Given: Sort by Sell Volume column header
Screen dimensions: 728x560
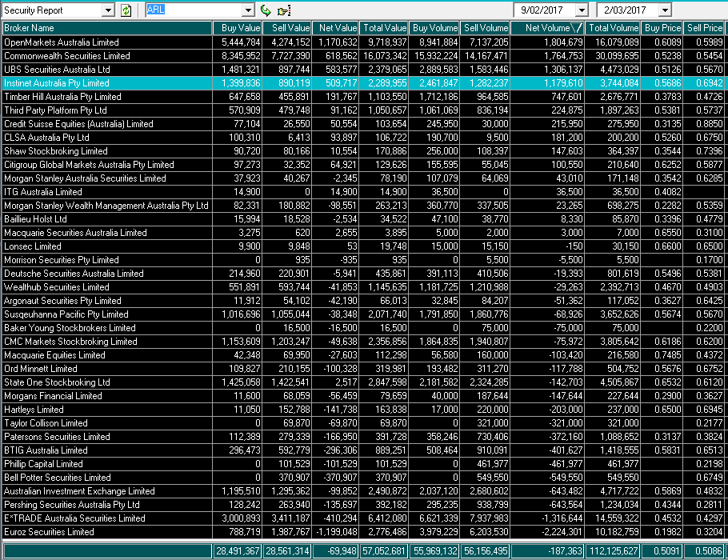Looking at the screenshot, I should [x=485, y=28].
